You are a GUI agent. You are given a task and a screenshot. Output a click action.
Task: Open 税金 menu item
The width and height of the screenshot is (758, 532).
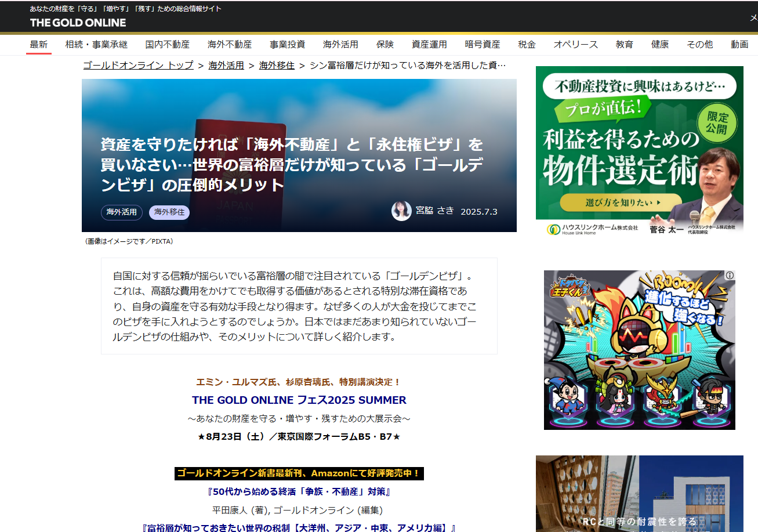[x=527, y=44]
